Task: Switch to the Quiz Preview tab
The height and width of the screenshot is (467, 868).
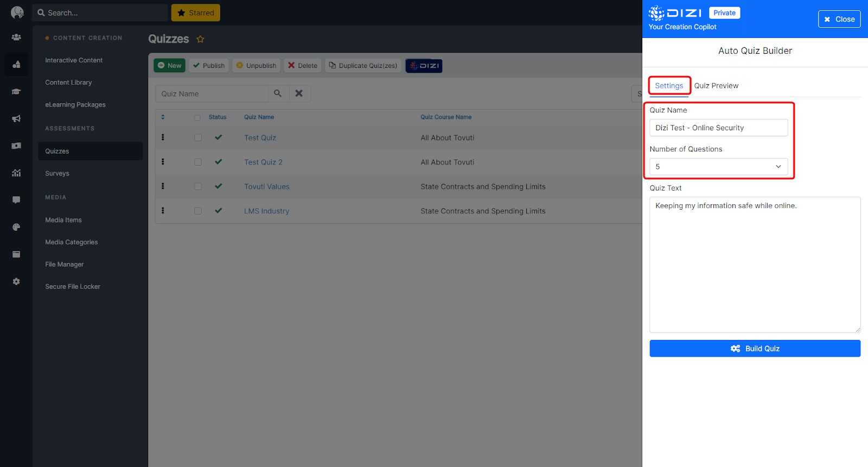Action: [x=716, y=86]
